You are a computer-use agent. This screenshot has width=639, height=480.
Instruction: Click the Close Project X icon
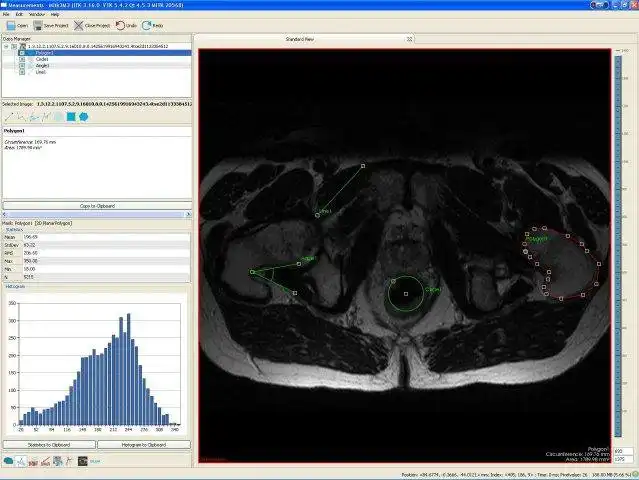point(79,26)
